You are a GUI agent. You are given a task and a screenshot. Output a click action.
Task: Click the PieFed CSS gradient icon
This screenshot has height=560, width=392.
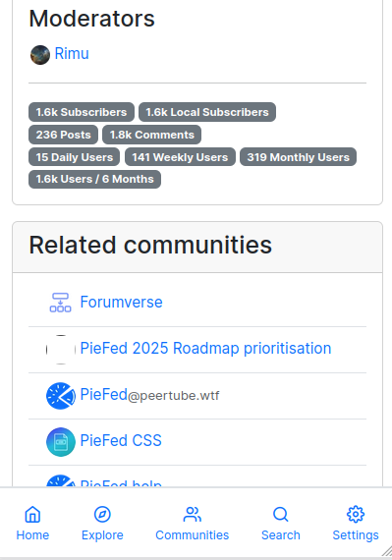[61, 442]
